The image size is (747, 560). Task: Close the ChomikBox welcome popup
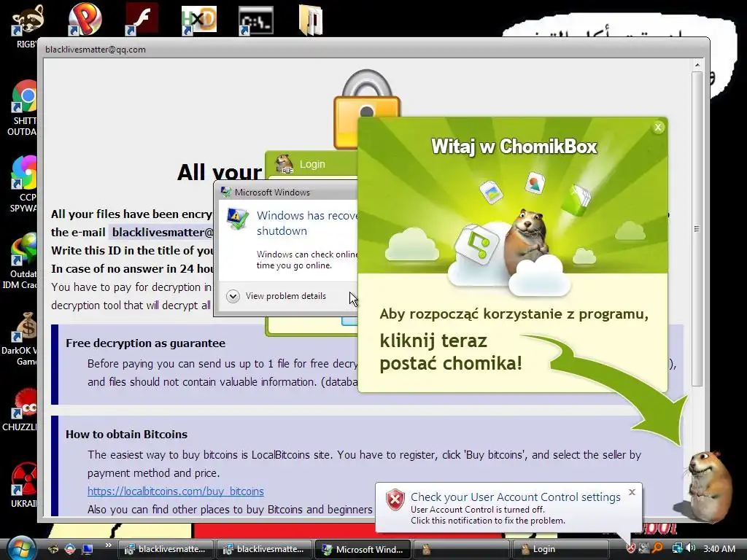pyautogui.click(x=658, y=127)
